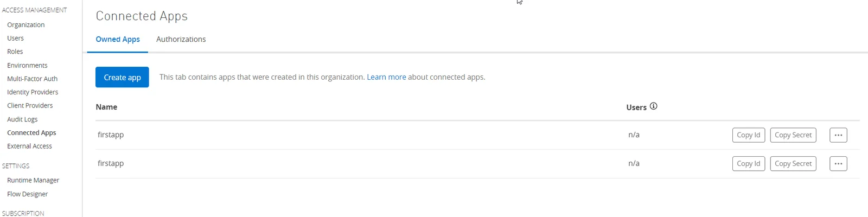
Task: Go to Users in Access Management
Action: (15, 39)
